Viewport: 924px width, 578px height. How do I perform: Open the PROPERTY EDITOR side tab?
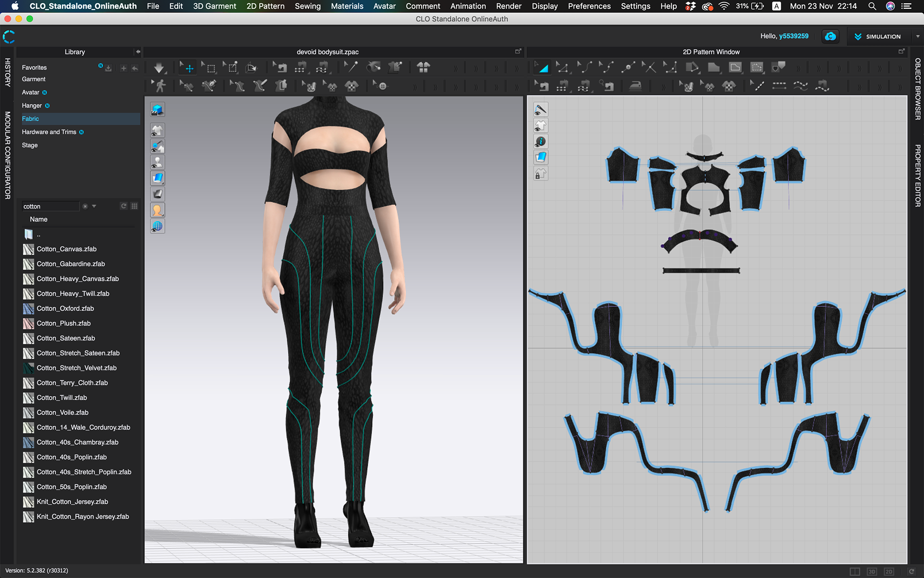(918, 176)
